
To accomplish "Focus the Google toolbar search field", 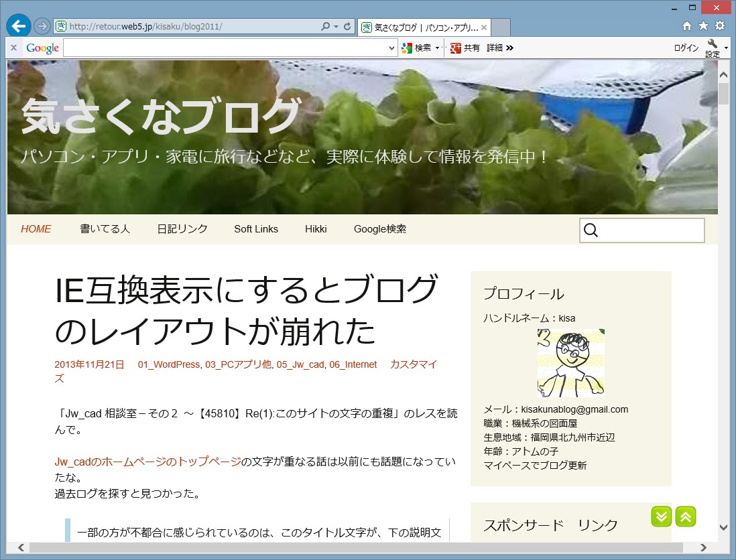I will click(227, 48).
